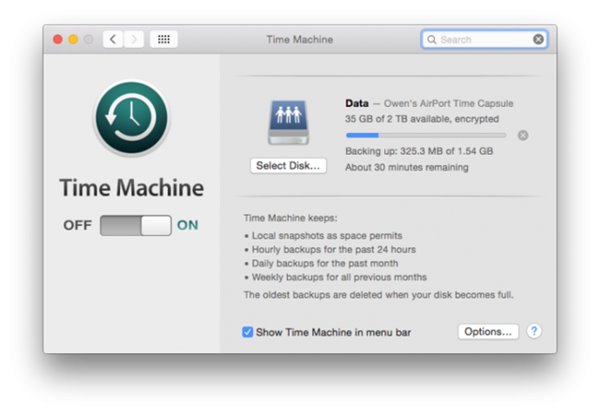Viewport: 600px width, 415px height.
Task: Click the Time Machine clock logo
Action: pyautogui.click(x=132, y=118)
